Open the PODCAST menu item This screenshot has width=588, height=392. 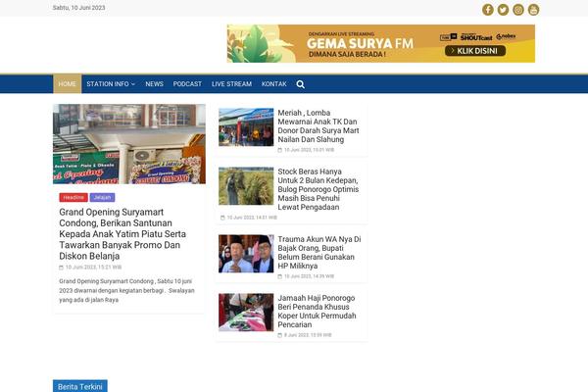click(187, 84)
